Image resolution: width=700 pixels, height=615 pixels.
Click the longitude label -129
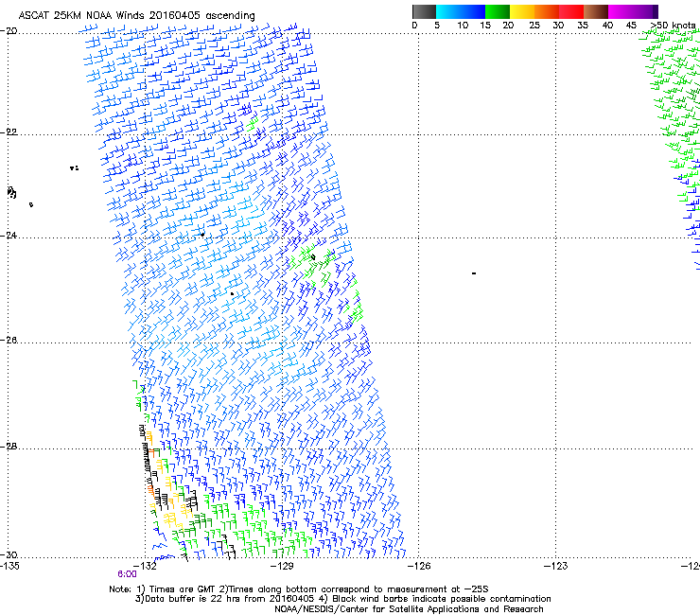(x=282, y=566)
